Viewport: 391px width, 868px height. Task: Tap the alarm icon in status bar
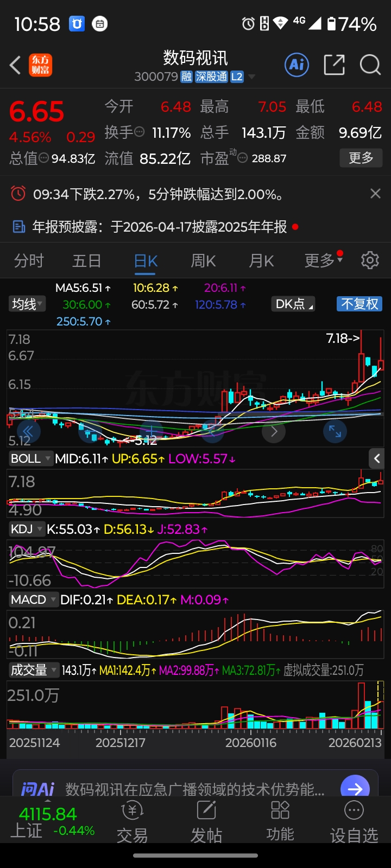tap(248, 23)
